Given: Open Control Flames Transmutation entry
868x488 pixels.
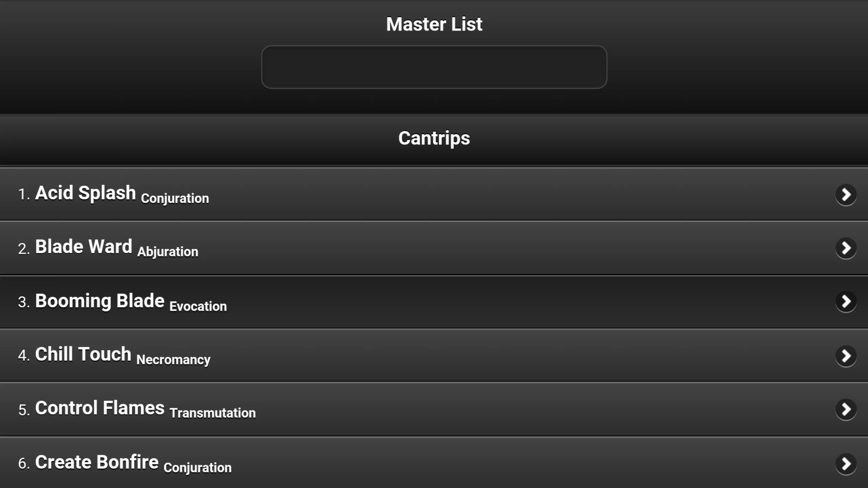Looking at the screenshot, I should tap(434, 409).
